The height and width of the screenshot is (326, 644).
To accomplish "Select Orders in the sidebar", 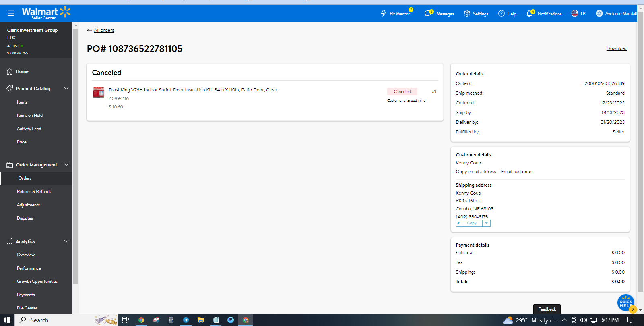I will [x=25, y=178].
